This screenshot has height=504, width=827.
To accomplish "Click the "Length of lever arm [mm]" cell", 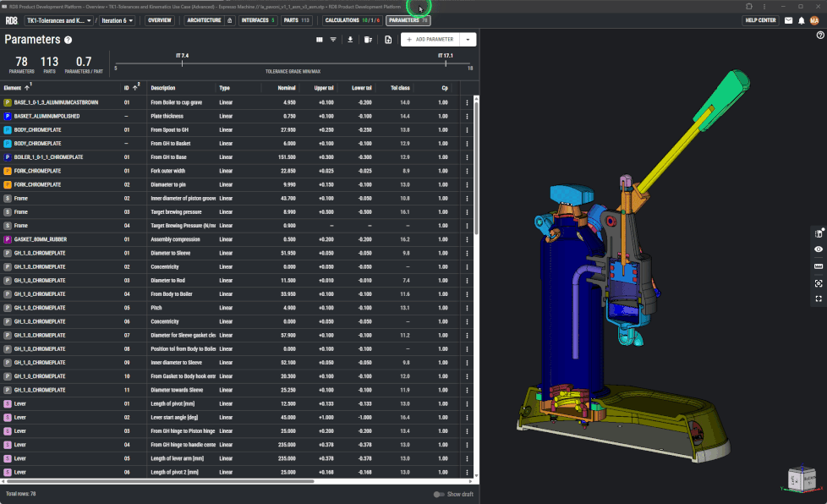I will (x=178, y=458).
